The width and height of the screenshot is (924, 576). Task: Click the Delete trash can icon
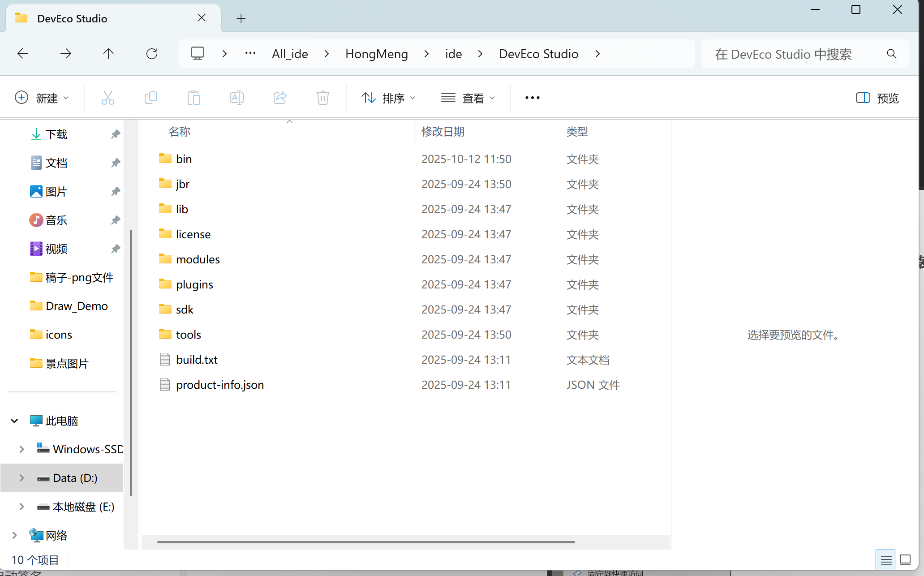coord(322,98)
